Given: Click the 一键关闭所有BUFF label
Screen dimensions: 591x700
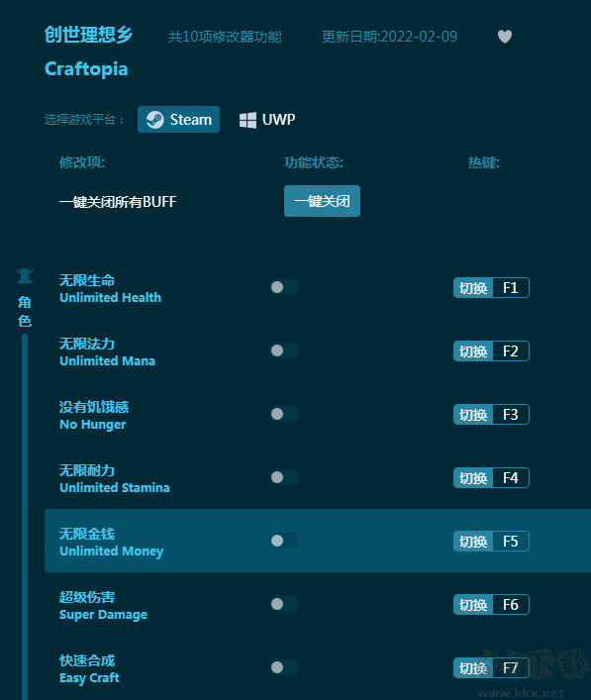Looking at the screenshot, I should 118,202.
